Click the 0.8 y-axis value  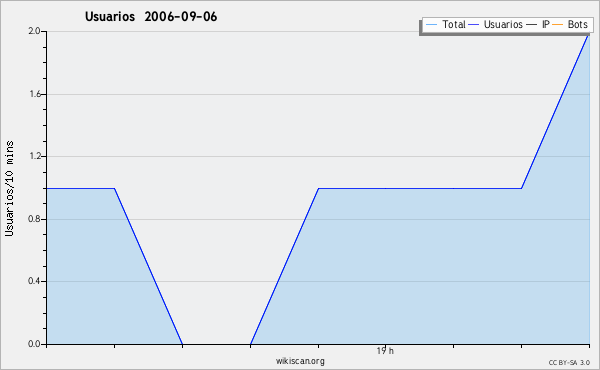[34, 219]
